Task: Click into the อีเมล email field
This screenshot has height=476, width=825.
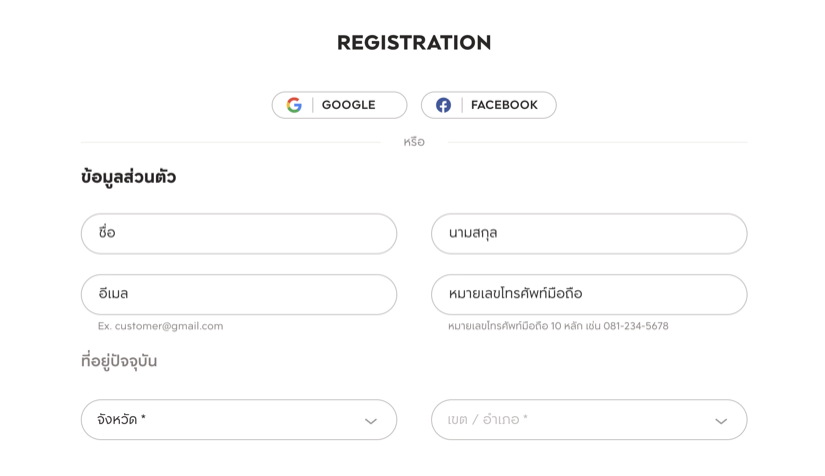Action: pos(239,295)
